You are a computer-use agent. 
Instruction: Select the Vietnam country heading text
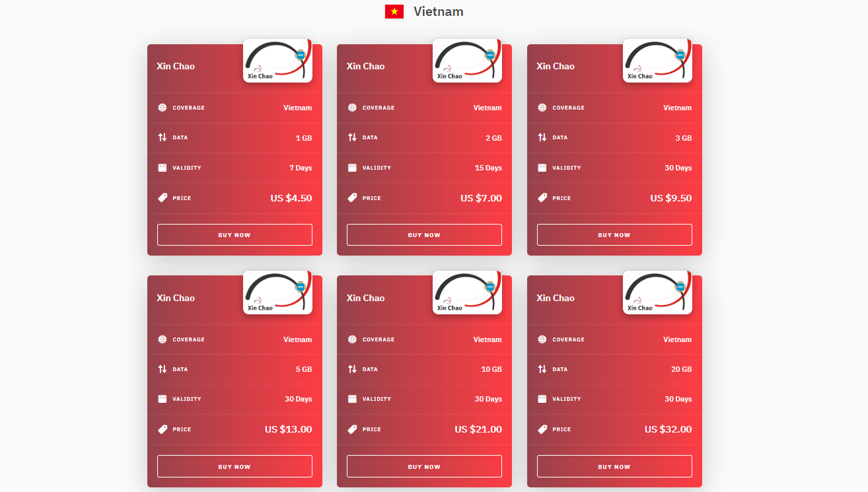tap(439, 11)
